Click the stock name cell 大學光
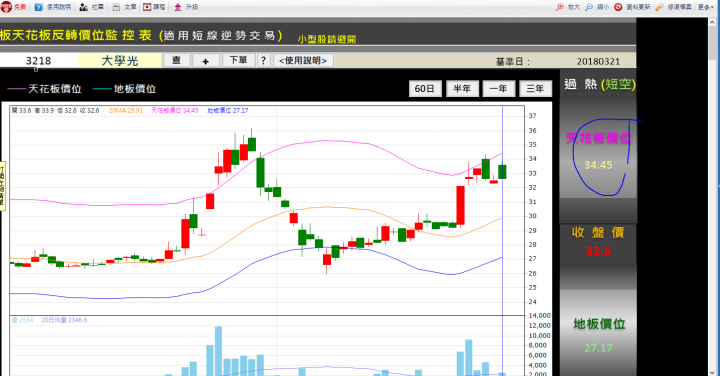The image size is (720, 376). click(x=120, y=61)
